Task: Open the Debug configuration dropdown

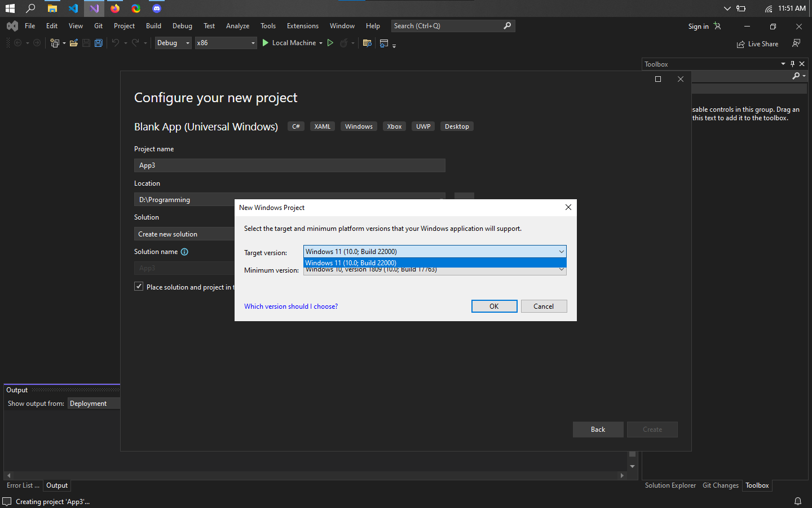Action: (187, 42)
